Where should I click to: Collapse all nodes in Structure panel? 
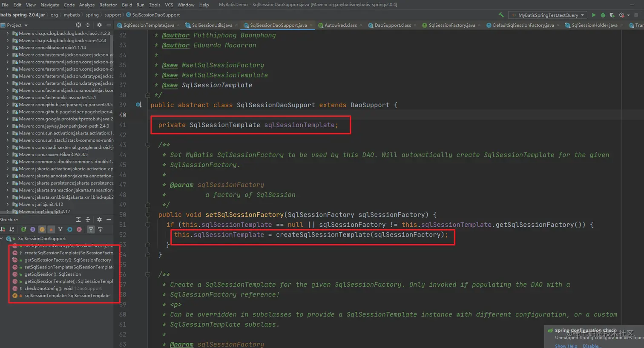pyautogui.click(x=88, y=220)
